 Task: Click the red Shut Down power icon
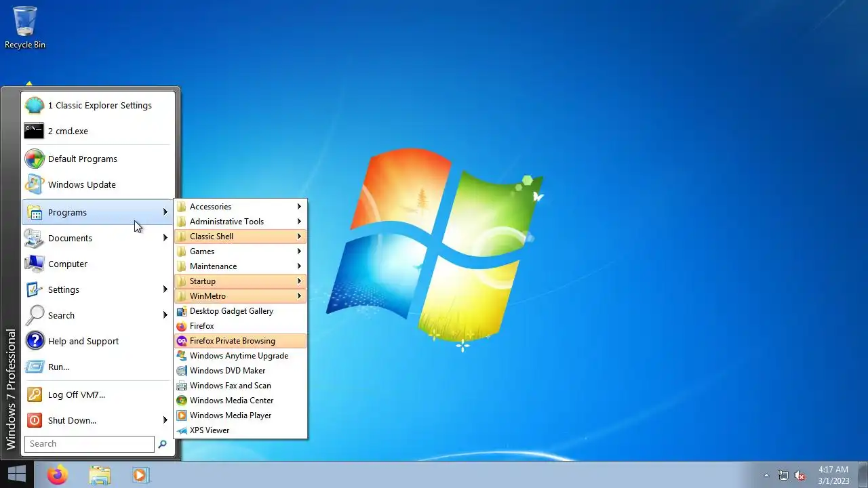pyautogui.click(x=35, y=420)
